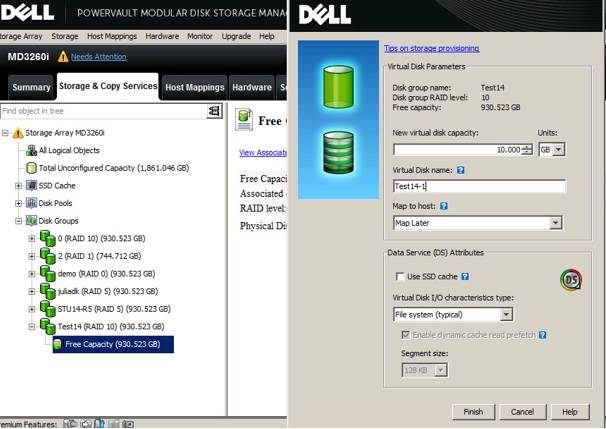This screenshot has width=606, height=429.
Task: Switch to the Summary tab
Action: 31,87
